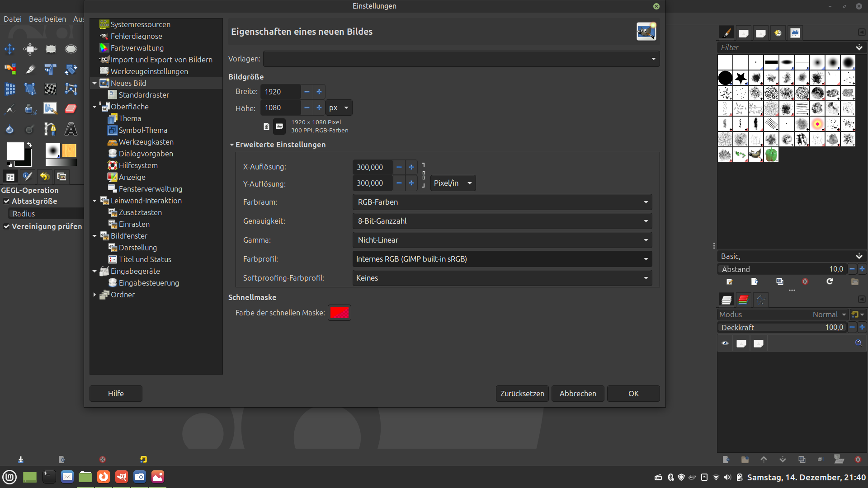The image size is (868, 488).
Task: Toggle the Vereinigung prüfen checkbox
Action: 6,226
